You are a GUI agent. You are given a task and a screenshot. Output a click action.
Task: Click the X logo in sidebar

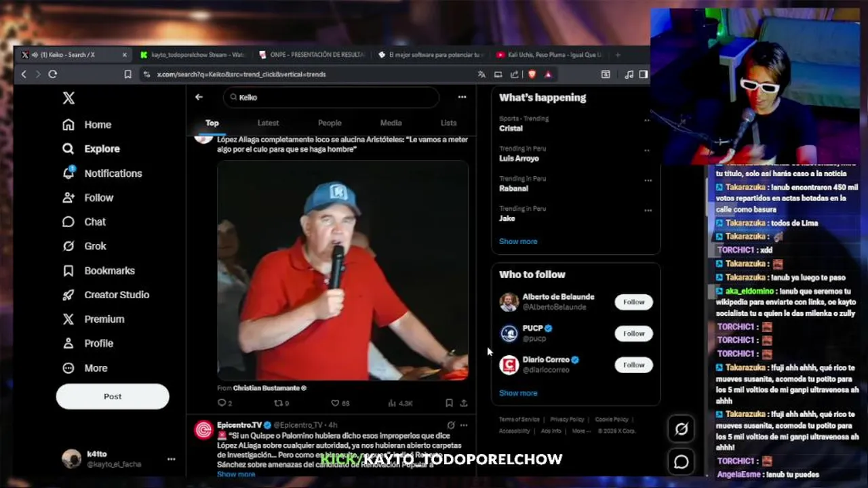(68, 98)
